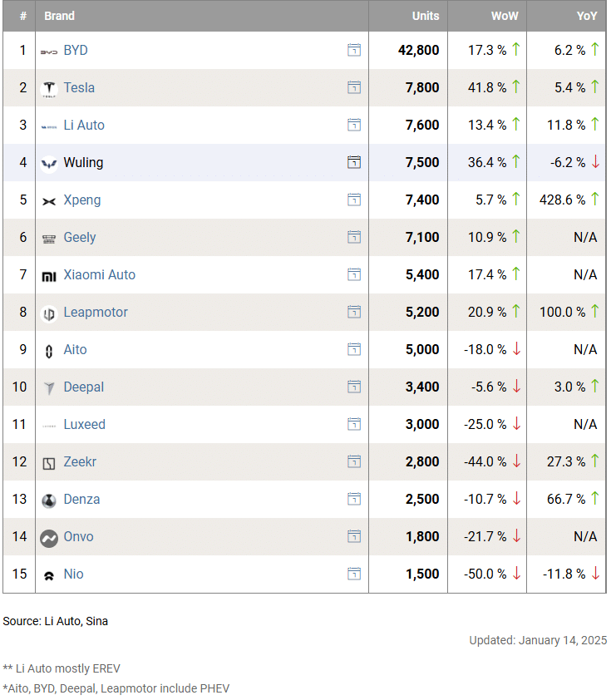Click the Xiaomi Auto brand logo

49,276
